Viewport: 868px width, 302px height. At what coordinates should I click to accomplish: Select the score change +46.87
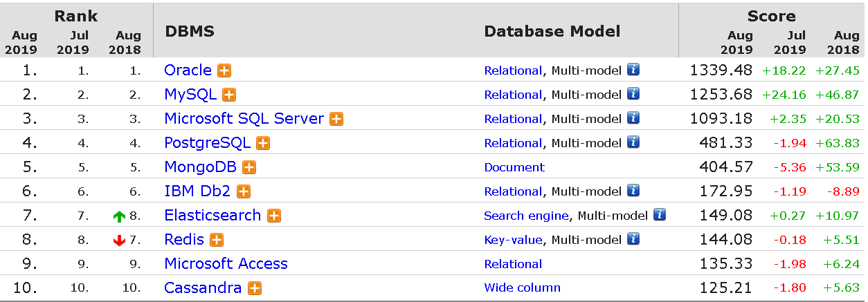[838, 95]
